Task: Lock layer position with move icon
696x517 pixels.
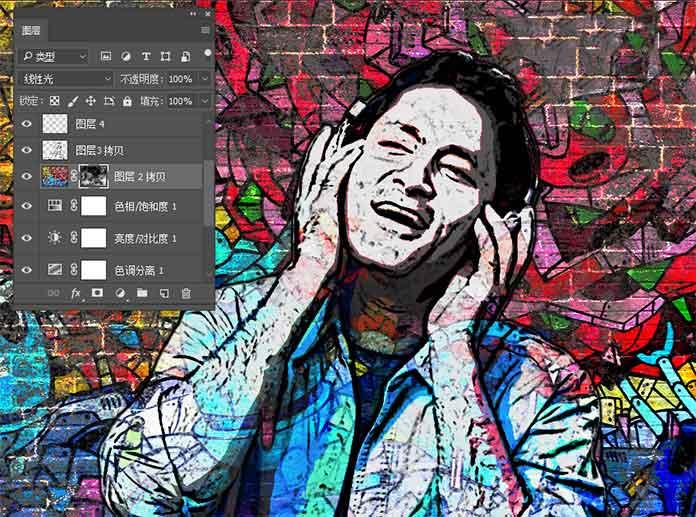Action: (91, 101)
